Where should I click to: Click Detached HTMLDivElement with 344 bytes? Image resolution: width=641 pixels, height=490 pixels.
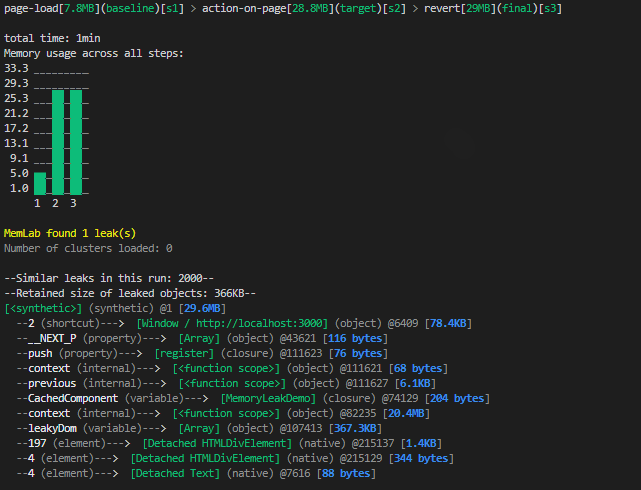pos(205,459)
